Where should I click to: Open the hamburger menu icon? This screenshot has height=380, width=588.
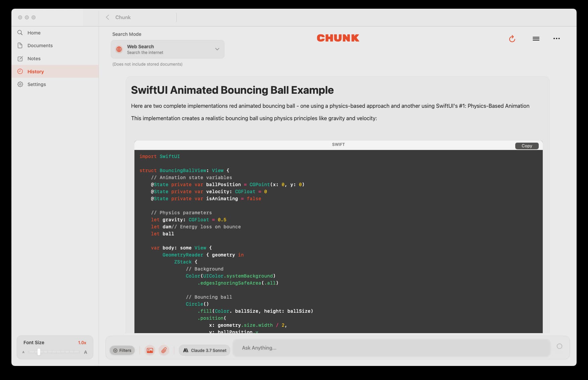536,39
